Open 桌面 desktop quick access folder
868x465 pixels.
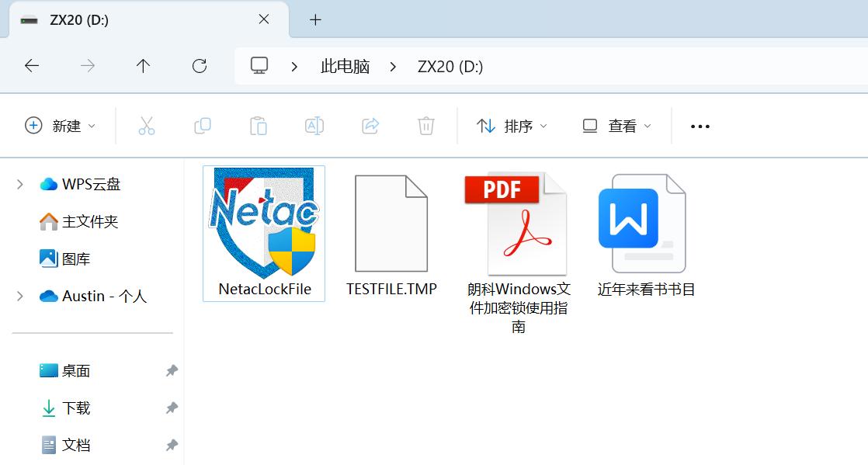pos(64,371)
